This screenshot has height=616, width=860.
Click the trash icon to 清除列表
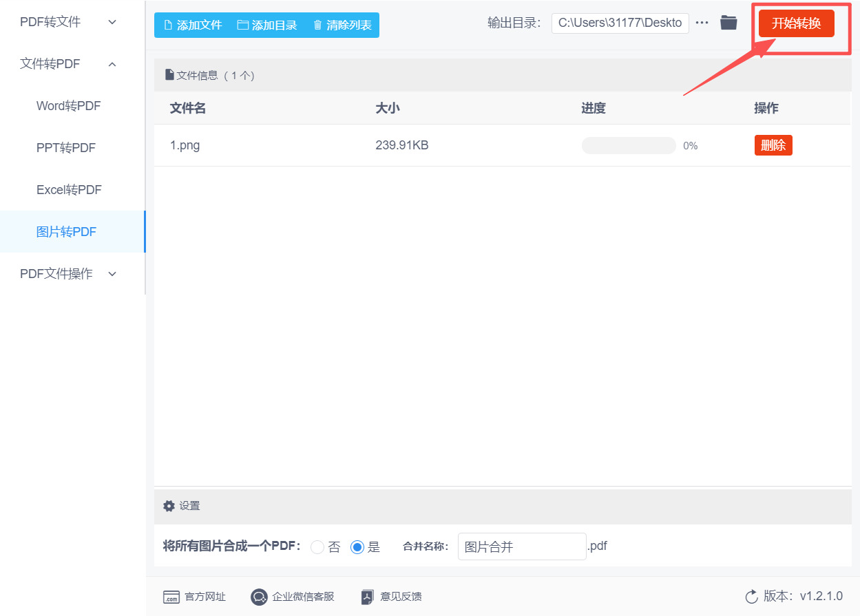pyautogui.click(x=317, y=25)
